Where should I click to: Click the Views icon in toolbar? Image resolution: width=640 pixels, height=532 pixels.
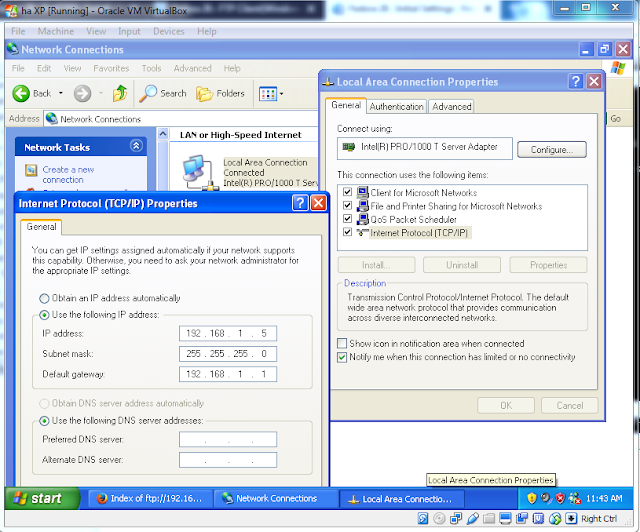click(x=268, y=94)
